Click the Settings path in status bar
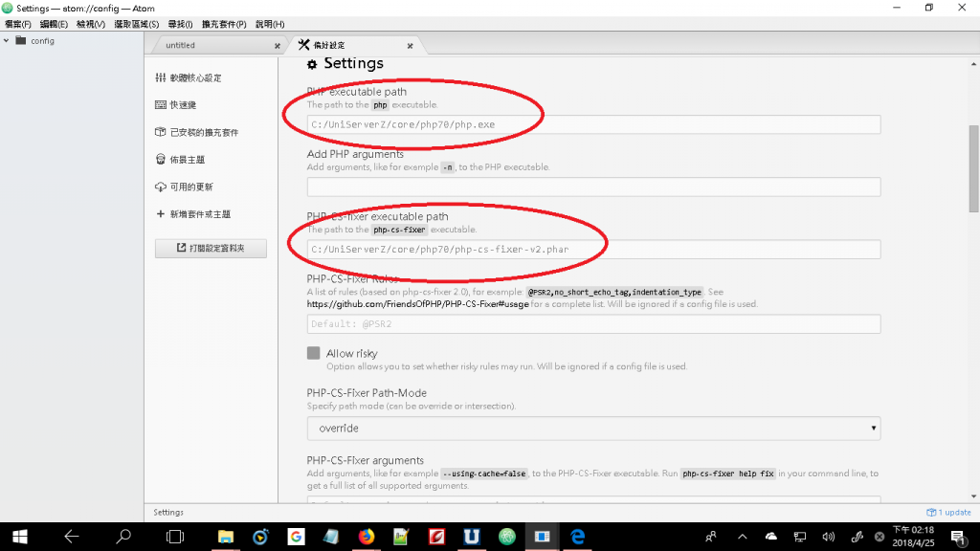Image resolution: width=980 pixels, height=551 pixels. 168,513
